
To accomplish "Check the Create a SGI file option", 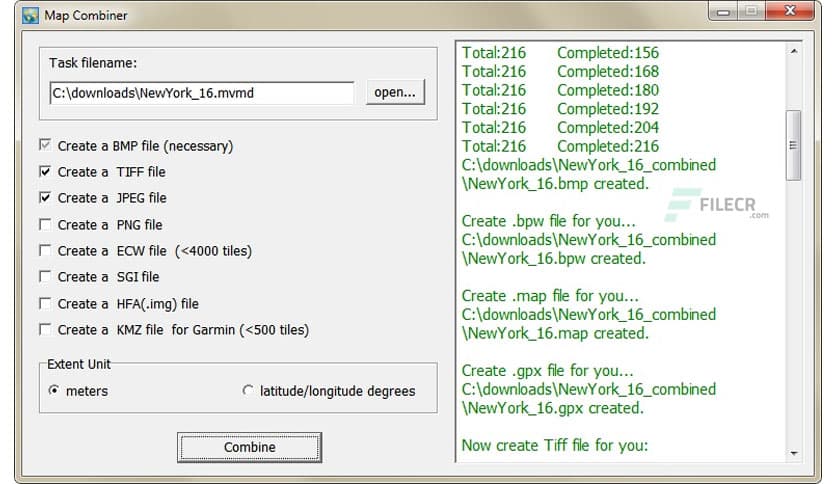I will coord(45,277).
